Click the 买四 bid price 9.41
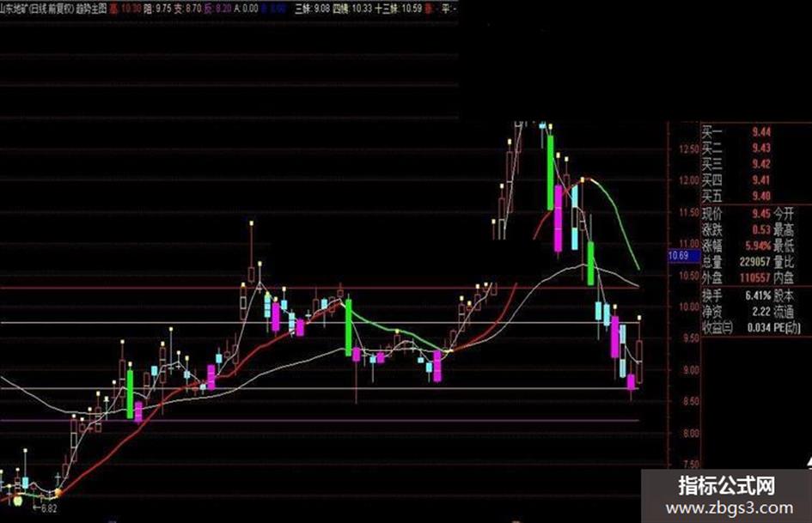The width and height of the screenshot is (812, 523). pos(761,180)
